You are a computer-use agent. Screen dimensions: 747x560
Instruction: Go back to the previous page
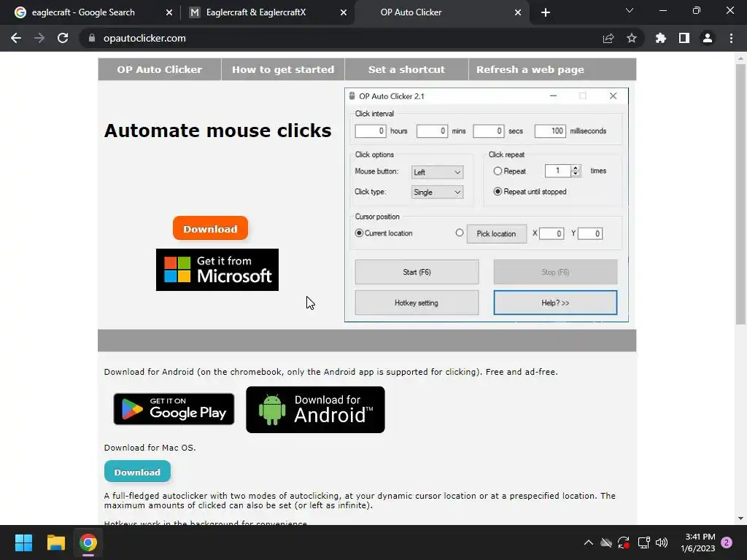pyautogui.click(x=16, y=38)
